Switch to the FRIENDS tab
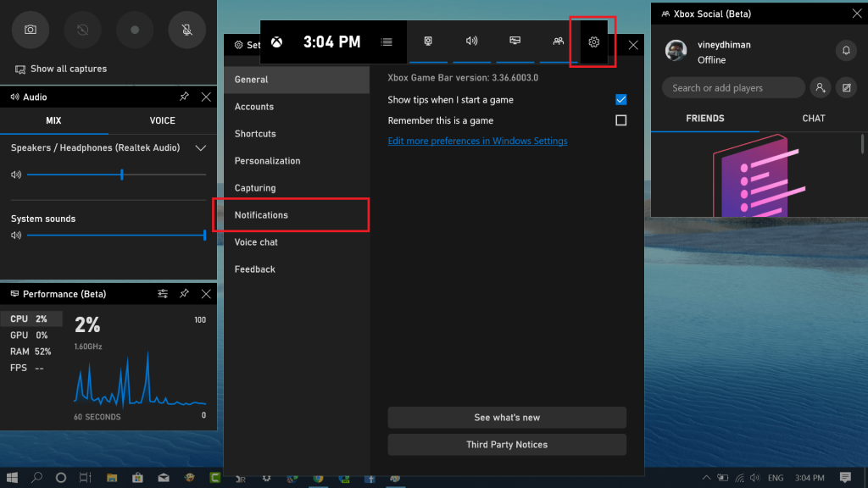 [705, 119]
